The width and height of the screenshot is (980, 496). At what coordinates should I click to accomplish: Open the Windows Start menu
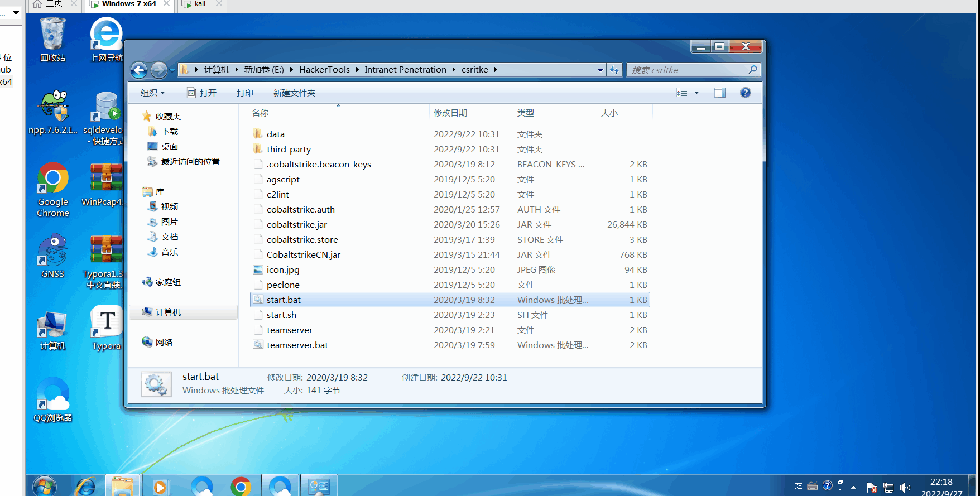45,487
